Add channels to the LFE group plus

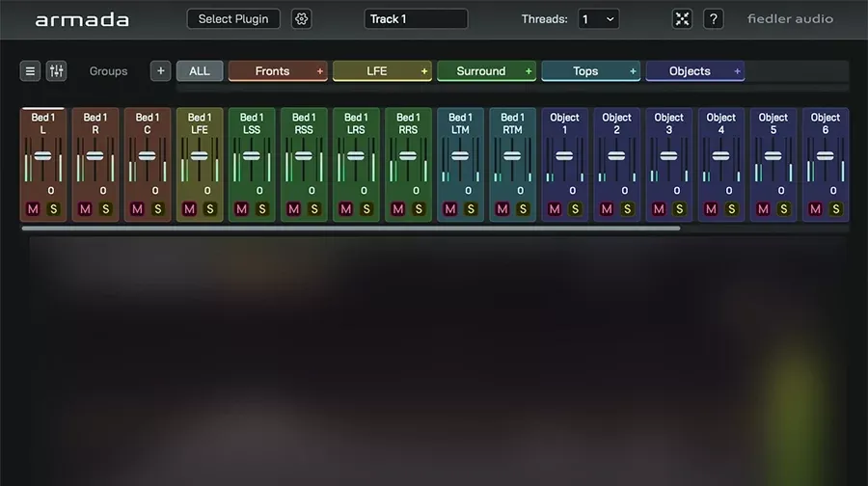(x=424, y=71)
